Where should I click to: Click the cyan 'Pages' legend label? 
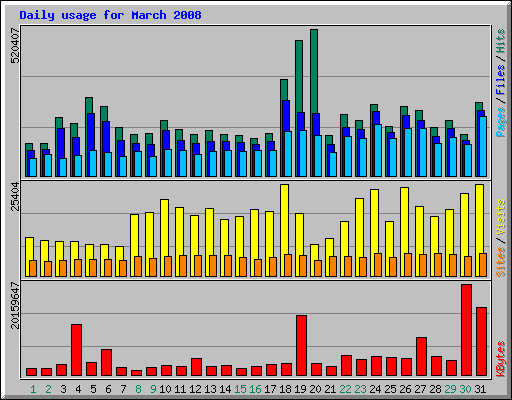[x=501, y=122]
